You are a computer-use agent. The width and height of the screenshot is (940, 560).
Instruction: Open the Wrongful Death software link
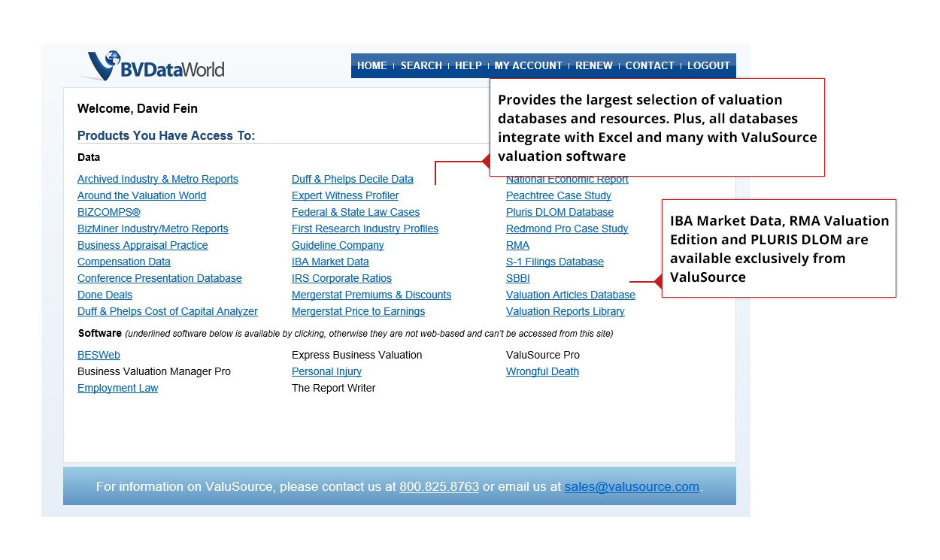point(542,371)
